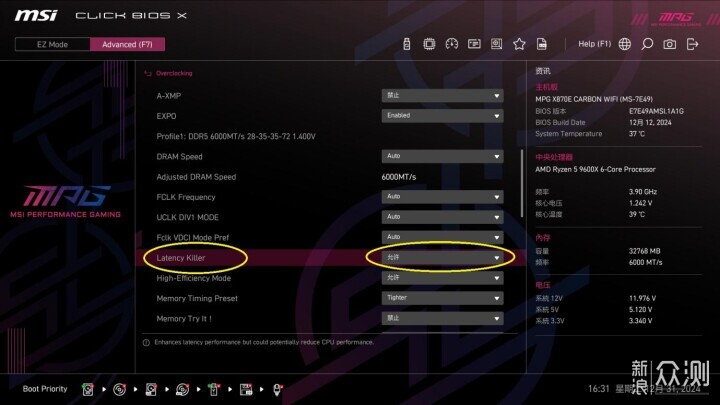
Task: Select the Memory Try It ! label
Action: (x=184, y=319)
